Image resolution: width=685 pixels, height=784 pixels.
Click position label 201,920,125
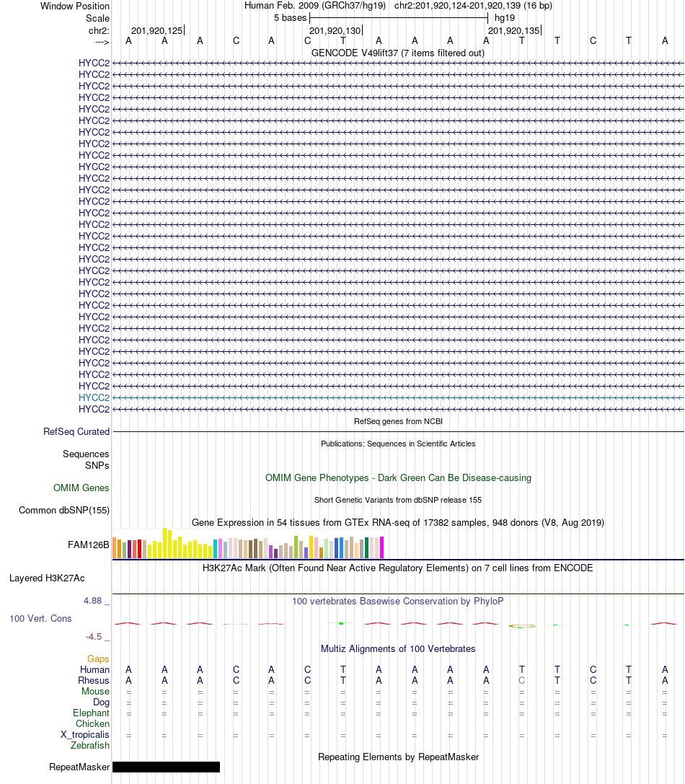[156, 30]
